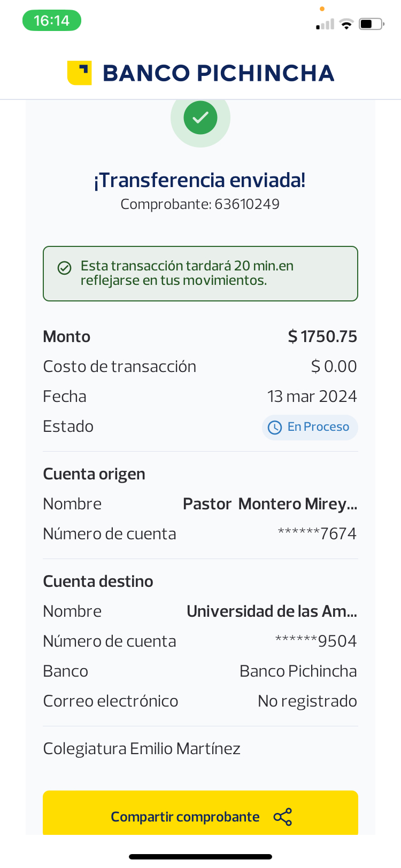Viewport: 401px width, 868px height.
Task: Tap the Banco Pichincha yellow logo icon
Action: pos(79,73)
